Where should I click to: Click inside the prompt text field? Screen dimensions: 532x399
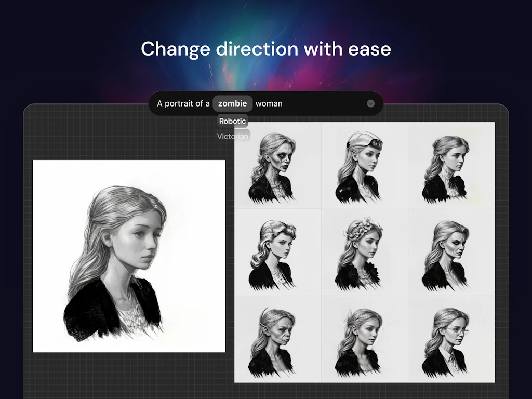pos(184,103)
